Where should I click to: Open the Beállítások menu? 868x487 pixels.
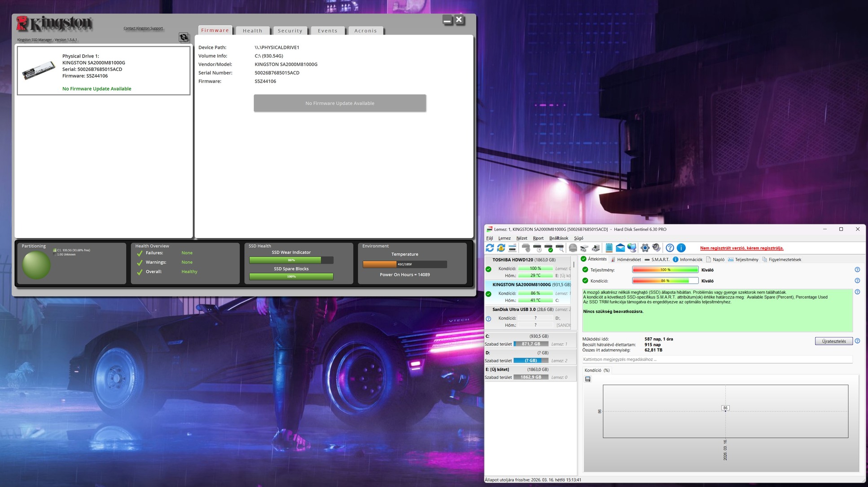pyautogui.click(x=558, y=239)
